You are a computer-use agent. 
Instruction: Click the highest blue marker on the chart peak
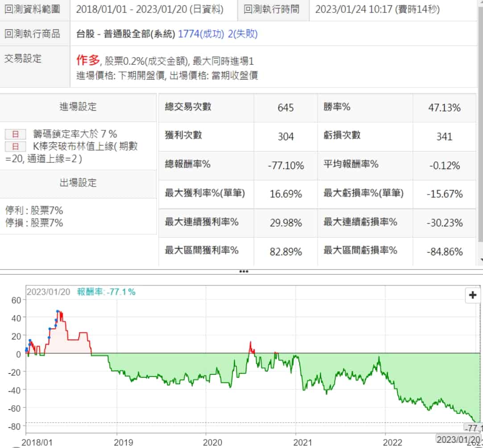click(x=58, y=311)
